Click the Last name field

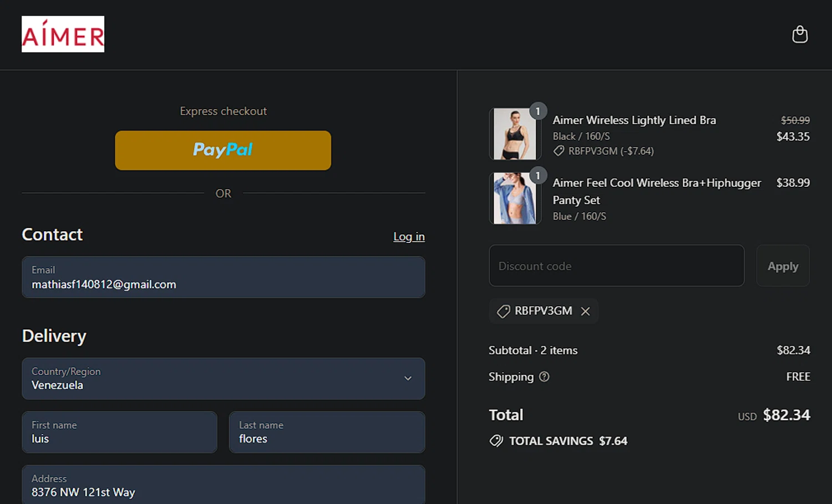pyautogui.click(x=327, y=432)
